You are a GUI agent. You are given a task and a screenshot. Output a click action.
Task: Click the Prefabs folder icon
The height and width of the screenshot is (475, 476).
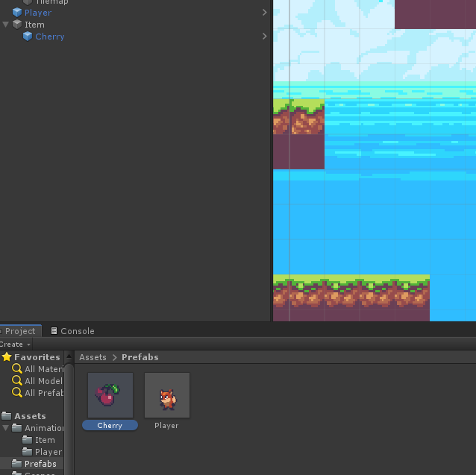[x=16, y=464]
